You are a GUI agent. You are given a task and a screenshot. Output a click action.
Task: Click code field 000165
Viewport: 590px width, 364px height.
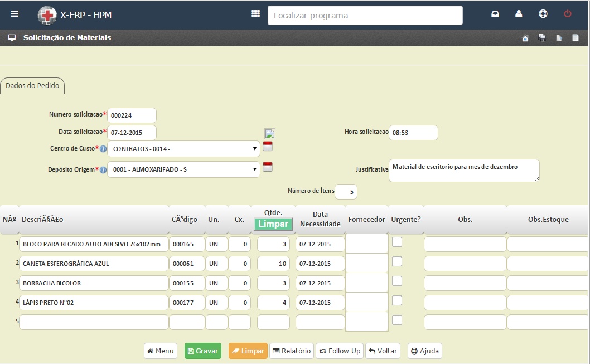click(187, 244)
